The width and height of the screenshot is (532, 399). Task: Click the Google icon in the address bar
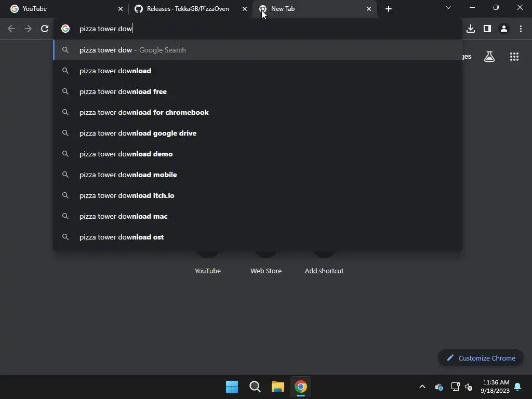[x=65, y=29]
